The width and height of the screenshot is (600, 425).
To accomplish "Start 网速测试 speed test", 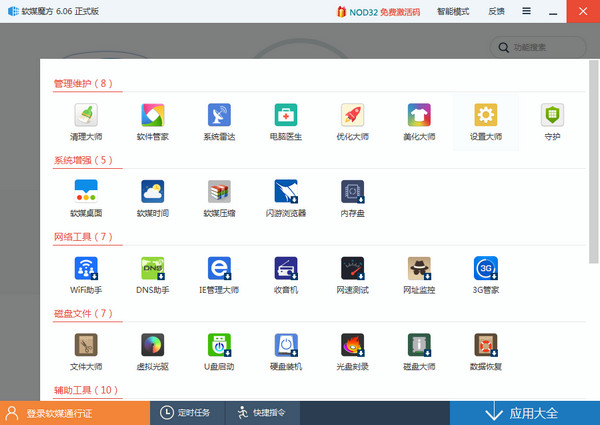I will point(352,275).
